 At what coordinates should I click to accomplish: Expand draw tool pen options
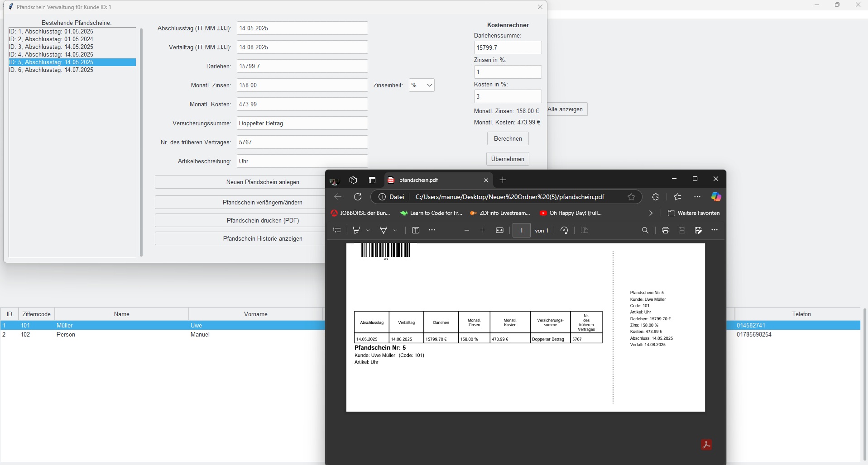tap(395, 230)
